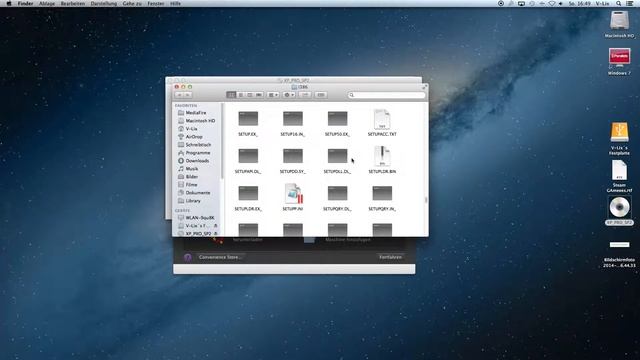Select the Steam GAmes.rtf desktop file

pos(619,171)
